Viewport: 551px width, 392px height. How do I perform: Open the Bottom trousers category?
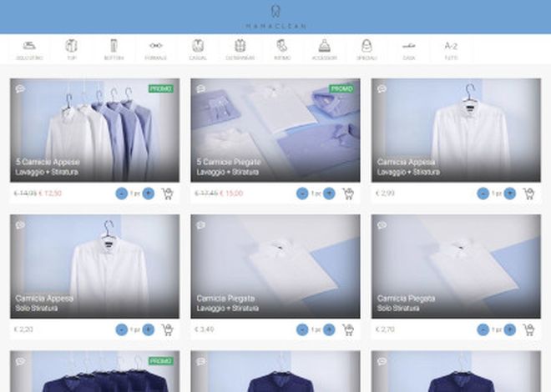(114, 49)
